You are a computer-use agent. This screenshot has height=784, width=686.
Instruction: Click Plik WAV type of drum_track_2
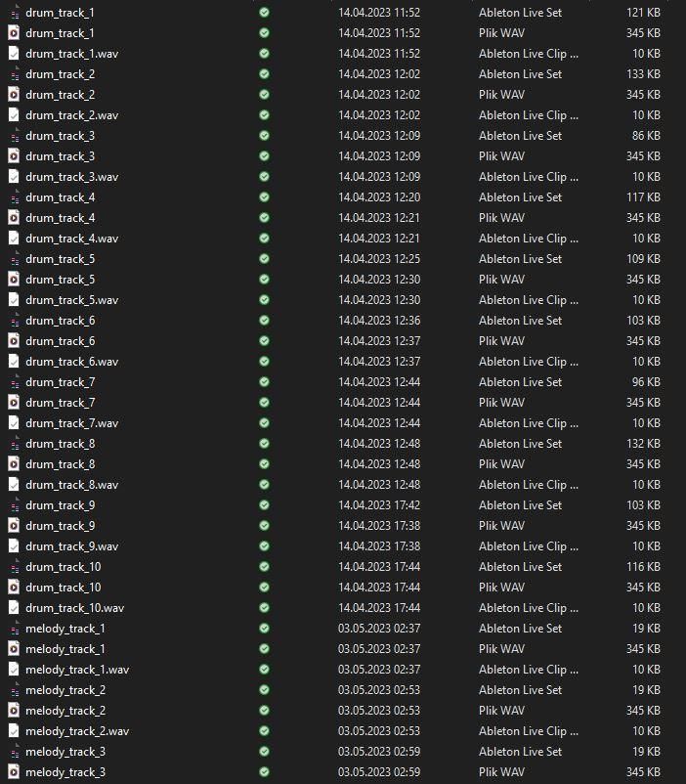tap(501, 95)
